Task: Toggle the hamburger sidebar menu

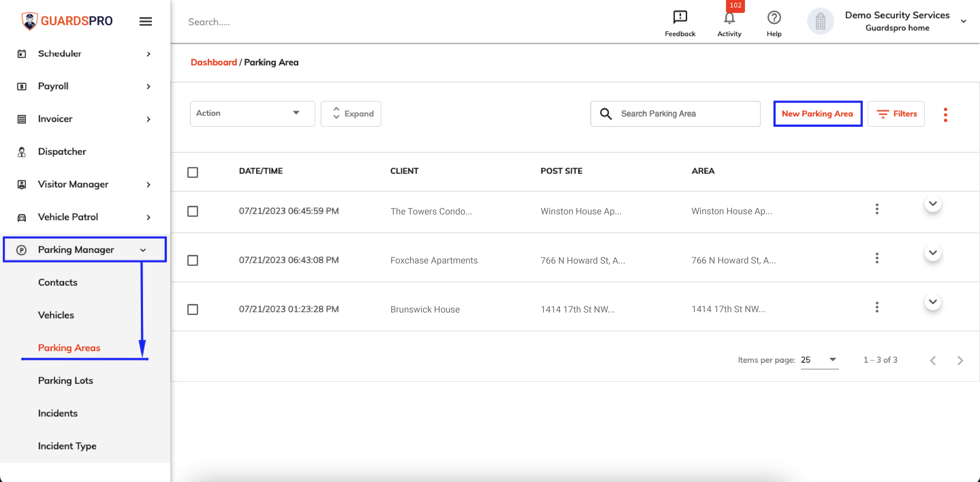Action: click(x=145, y=21)
